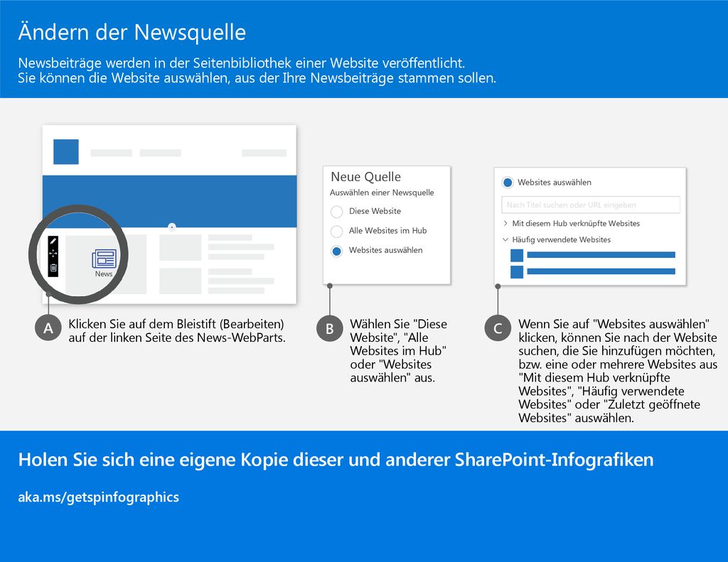This screenshot has width=728, height=562.
Task: Choose "Websites auswählen" in Neue Quelle panel
Action: point(336,251)
